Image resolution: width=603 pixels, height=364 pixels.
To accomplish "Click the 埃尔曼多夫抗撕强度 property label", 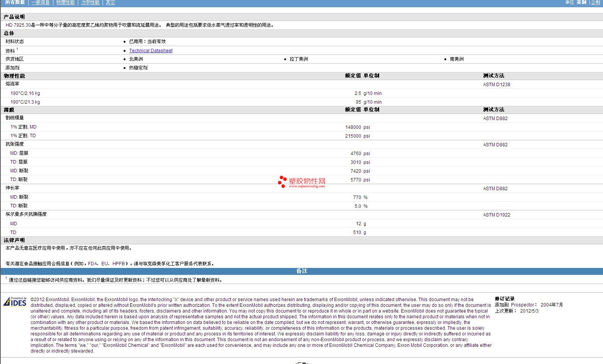I will pos(26,214).
